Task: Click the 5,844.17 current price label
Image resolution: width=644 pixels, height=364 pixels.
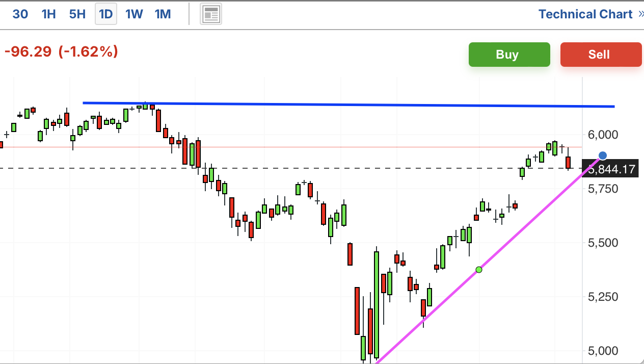Action: (x=612, y=169)
